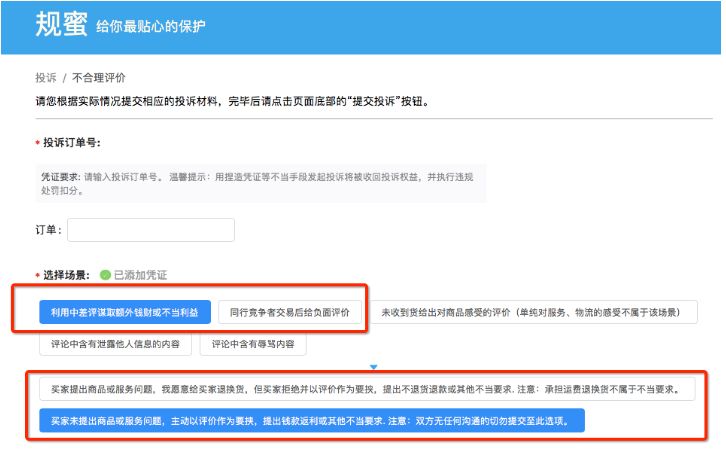Focus the 订单 number input field
726x455 pixels.
(151, 230)
